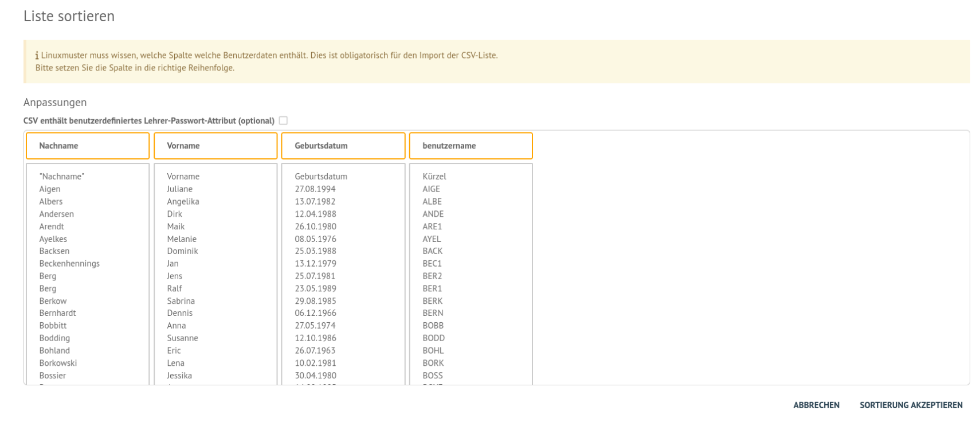Click the username 'ANDE'

(433, 214)
